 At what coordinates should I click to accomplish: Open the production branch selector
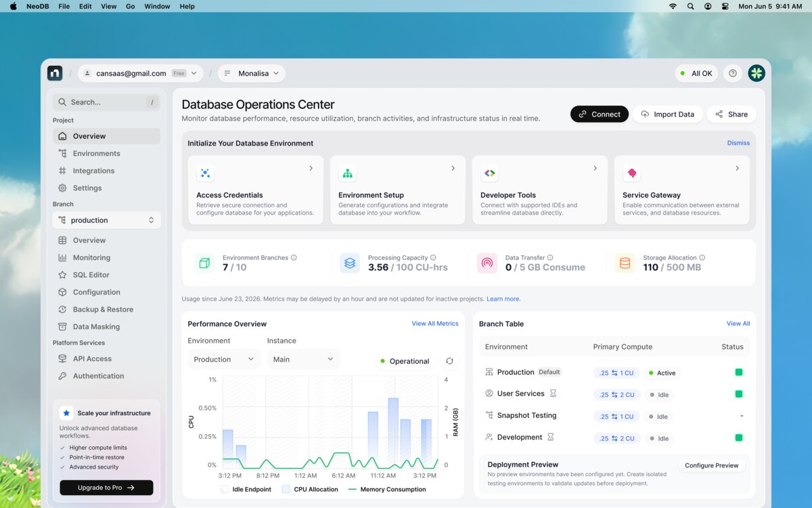click(107, 220)
